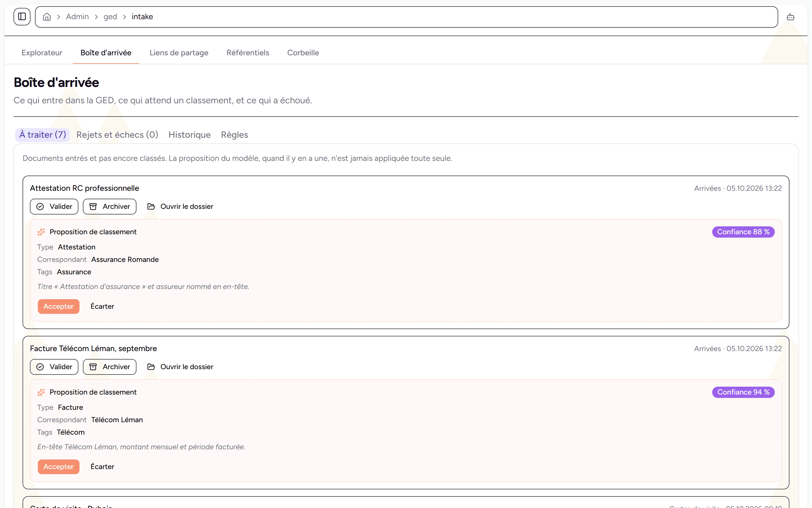Validate Facture Télécom Léman document
Screen dimensions: 812x508
(x=54, y=367)
